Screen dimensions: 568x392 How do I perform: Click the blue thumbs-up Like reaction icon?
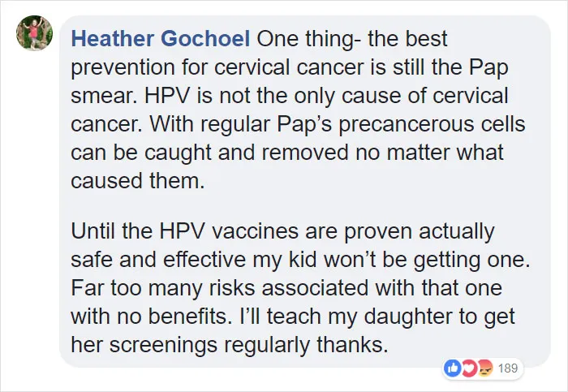click(453, 368)
